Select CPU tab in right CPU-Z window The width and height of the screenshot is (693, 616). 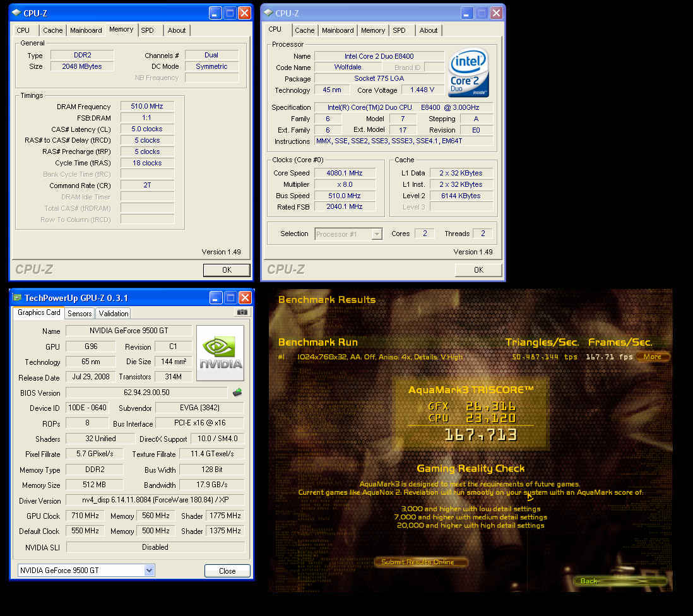pyautogui.click(x=275, y=29)
